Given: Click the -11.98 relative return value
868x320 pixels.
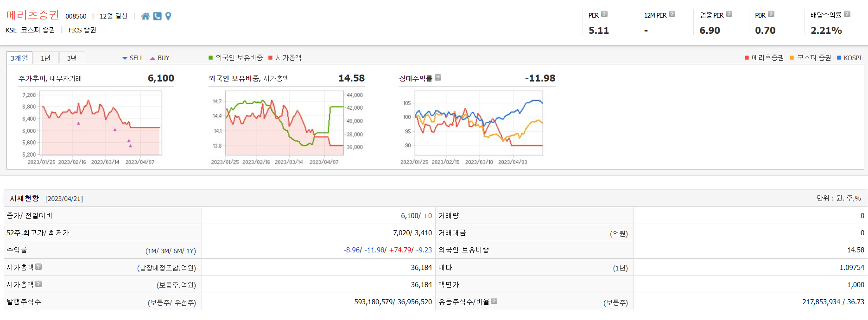Looking at the screenshot, I should [x=540, y=78].
